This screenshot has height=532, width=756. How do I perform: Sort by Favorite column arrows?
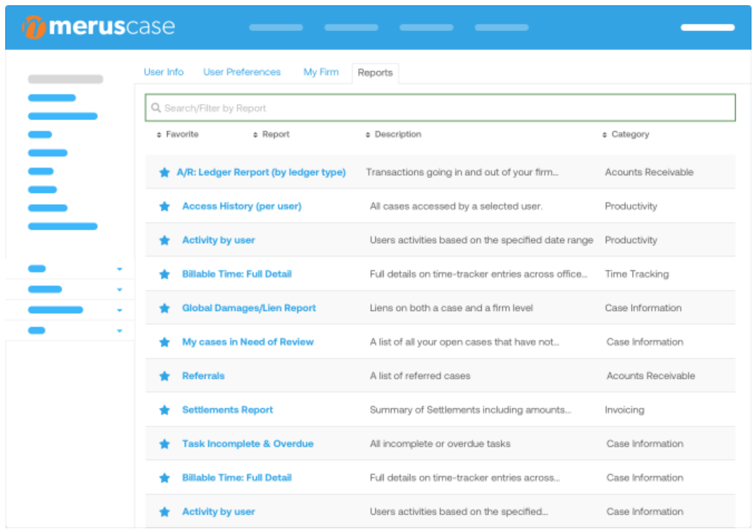(159, 135)
